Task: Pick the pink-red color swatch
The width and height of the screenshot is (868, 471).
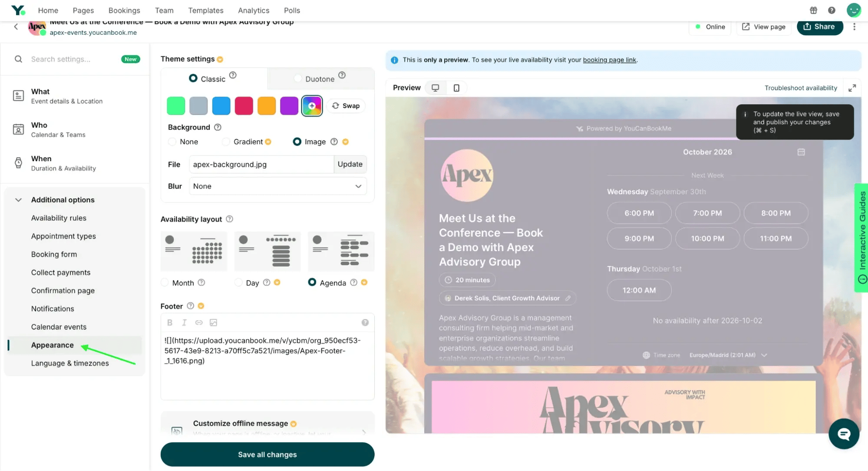Action: tap(244, 106)
